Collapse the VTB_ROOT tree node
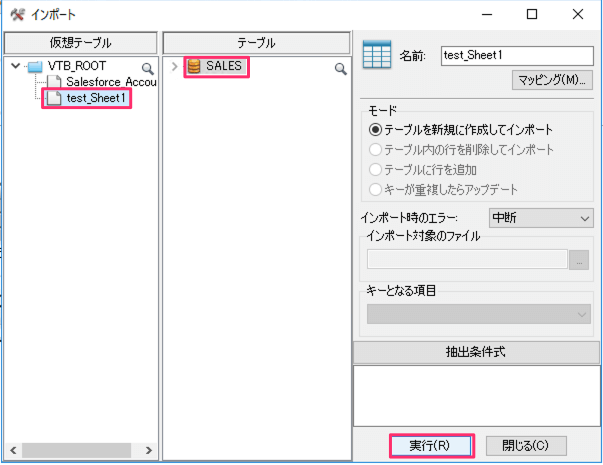Image resolution: width=603 pixels, height=465 pixels. 15,66
